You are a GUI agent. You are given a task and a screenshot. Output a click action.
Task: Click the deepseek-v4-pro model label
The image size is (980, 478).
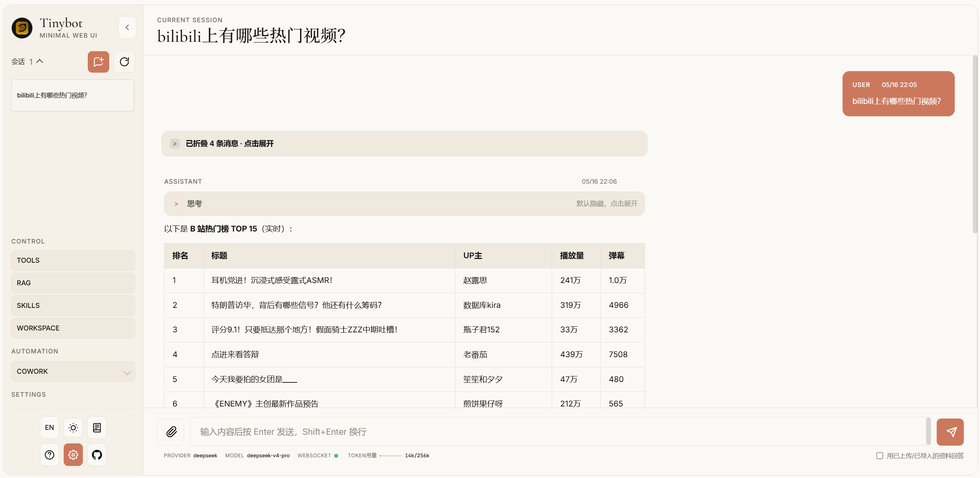tap(268, 455)
